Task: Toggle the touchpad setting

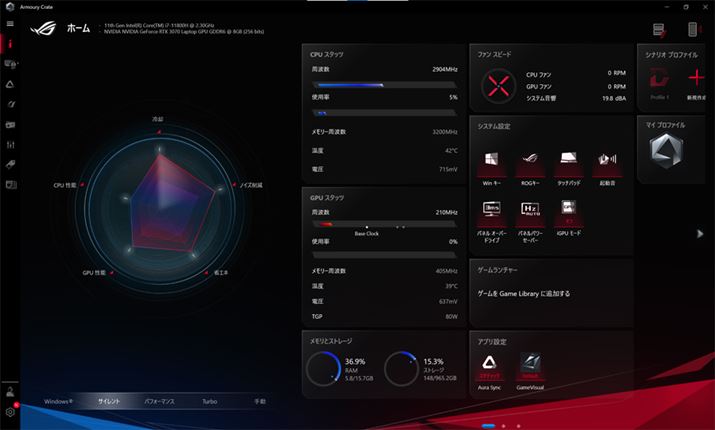Action: [567, 164]
